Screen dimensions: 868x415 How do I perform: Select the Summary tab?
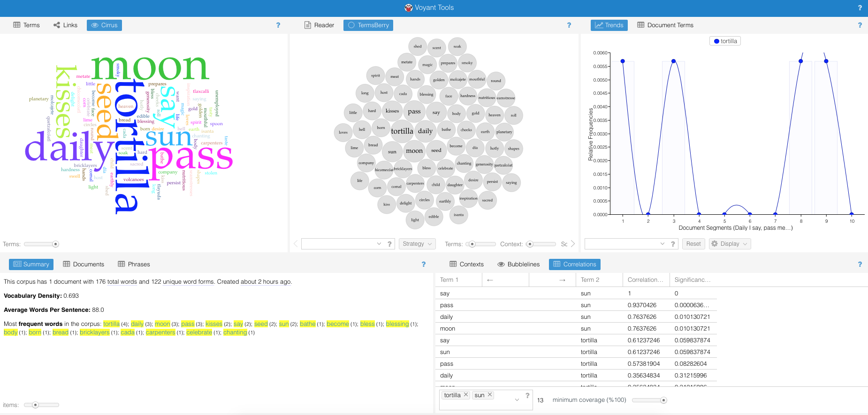coord(31,264)
